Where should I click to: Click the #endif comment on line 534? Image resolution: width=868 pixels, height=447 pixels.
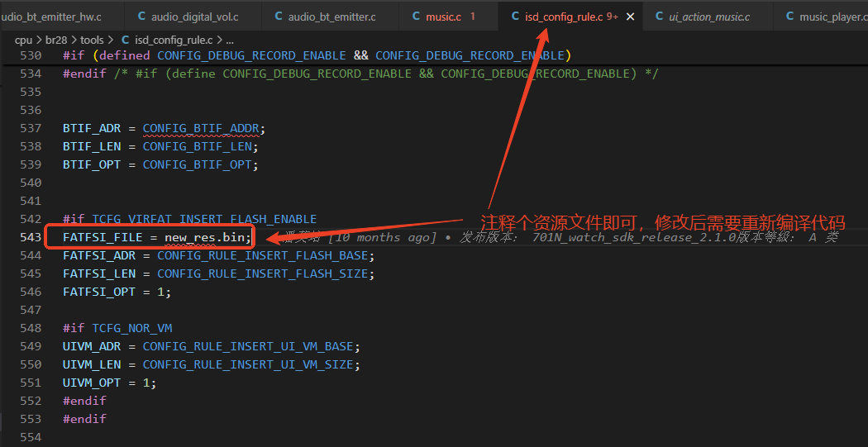pos(386,74)
